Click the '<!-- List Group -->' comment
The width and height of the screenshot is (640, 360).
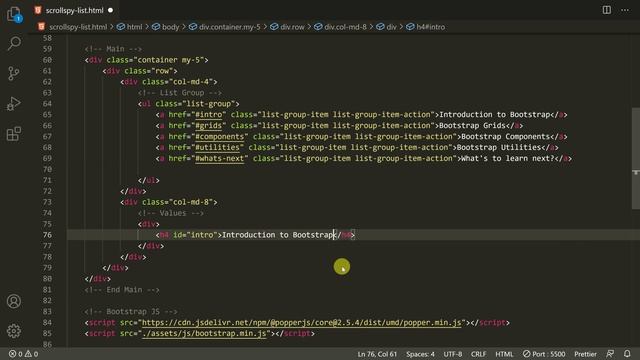pyautogui.click(x=180, y=93)
